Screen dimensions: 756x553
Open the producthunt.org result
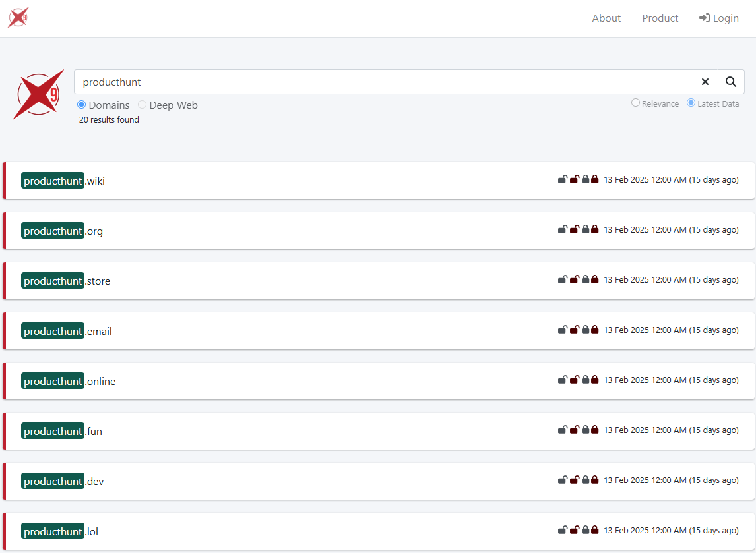(x=62, y=231)
